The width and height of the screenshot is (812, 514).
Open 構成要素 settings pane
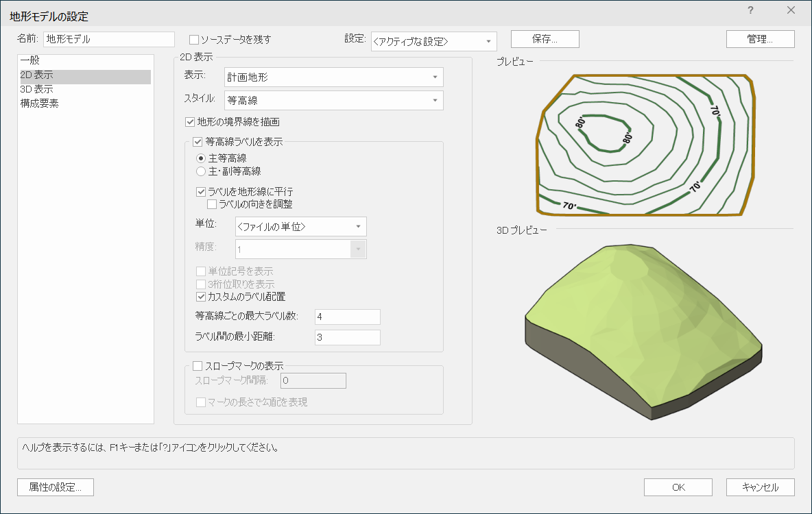point(39,103)
